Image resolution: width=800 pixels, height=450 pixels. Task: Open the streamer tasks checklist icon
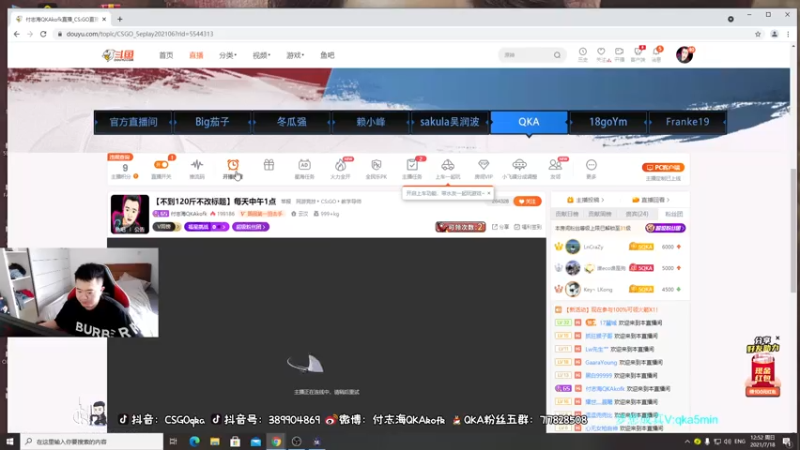click(x=412, y=165)
